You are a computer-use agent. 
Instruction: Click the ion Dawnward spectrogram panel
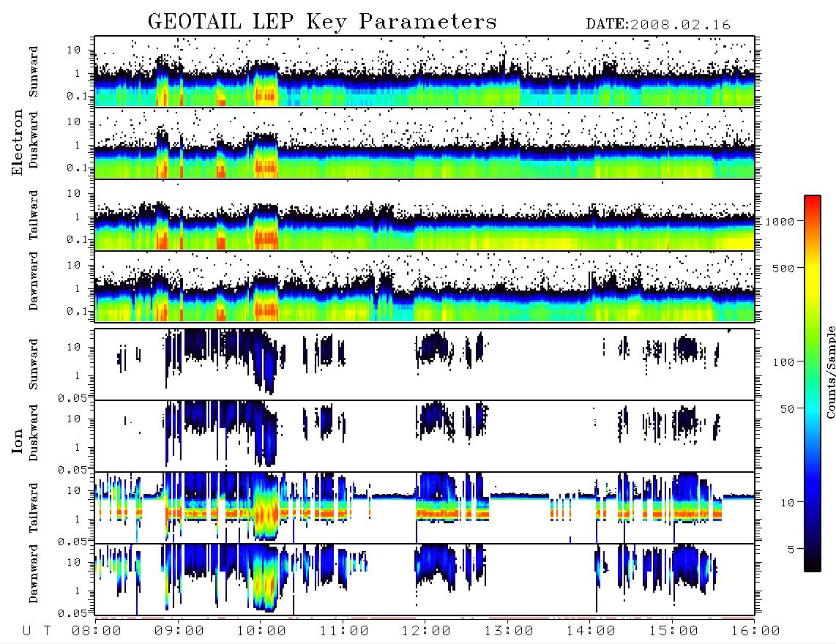[x=425, y=579]
